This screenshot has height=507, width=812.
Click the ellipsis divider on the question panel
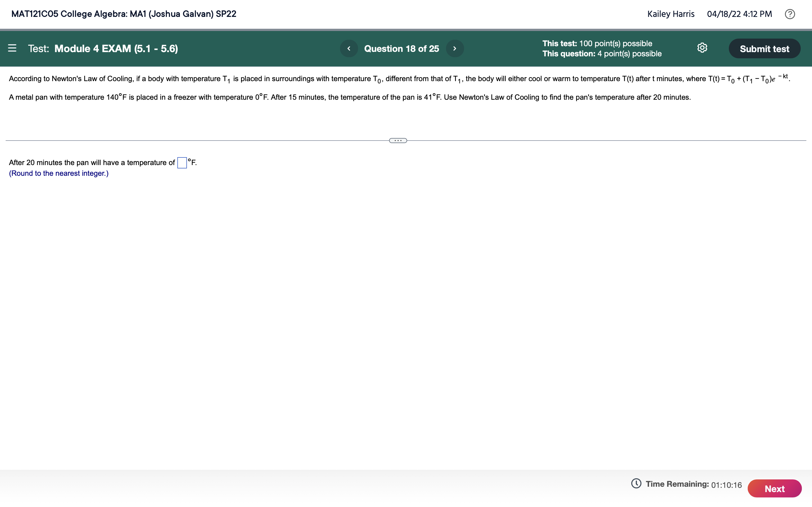[x=398, y=140]
